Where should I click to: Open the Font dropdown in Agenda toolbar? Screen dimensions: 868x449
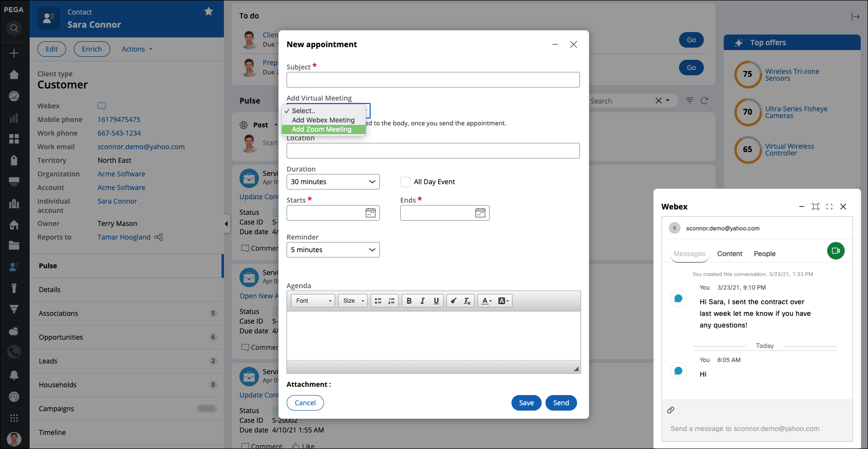313,301
